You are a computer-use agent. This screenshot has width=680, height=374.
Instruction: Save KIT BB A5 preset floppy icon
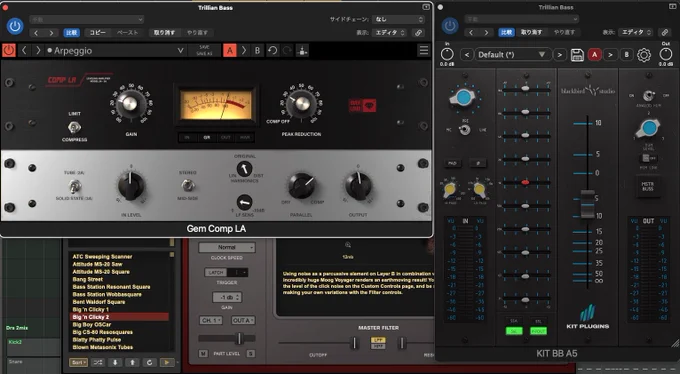pyautogui.click(x=577, y=55)
